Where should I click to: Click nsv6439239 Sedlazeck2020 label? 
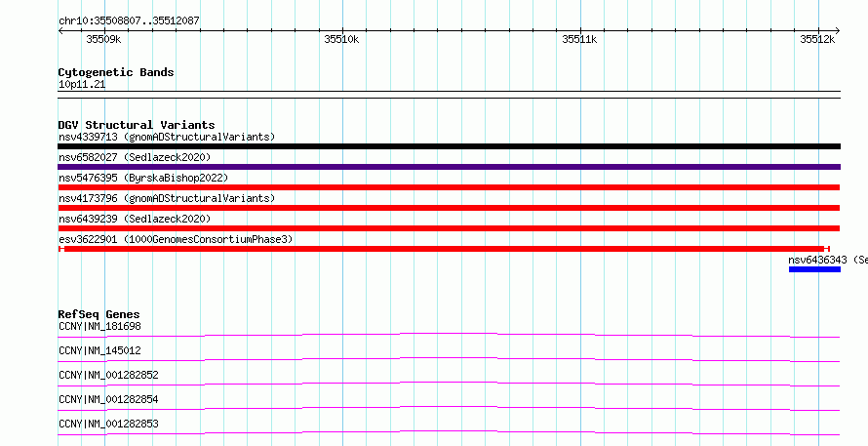[135, 219]
